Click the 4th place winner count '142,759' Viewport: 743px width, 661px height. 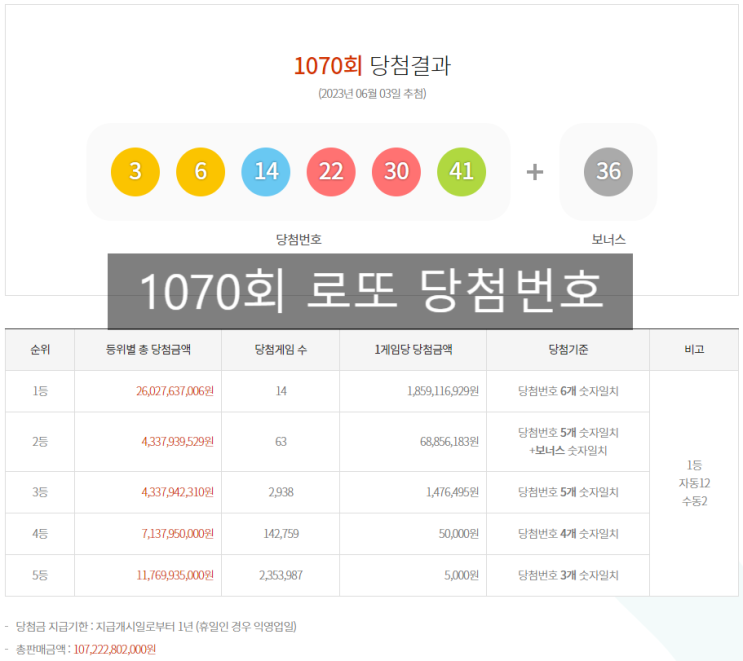(281, 534)
